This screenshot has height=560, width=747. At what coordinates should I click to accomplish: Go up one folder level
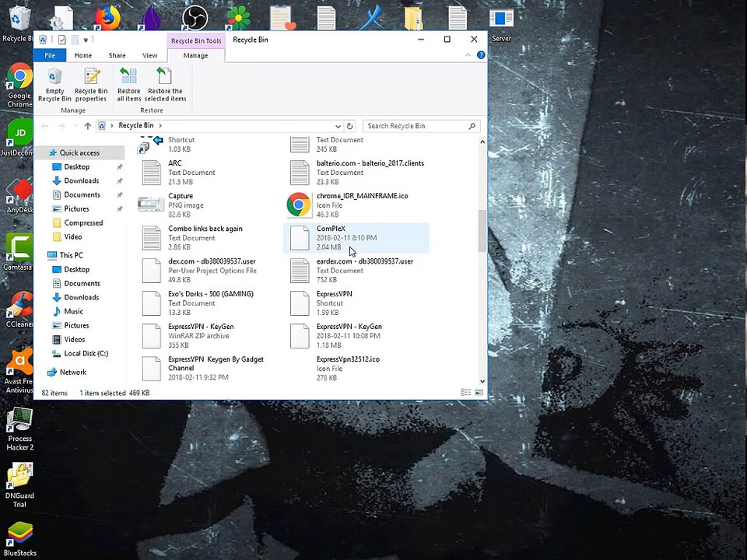click(88, 126)
